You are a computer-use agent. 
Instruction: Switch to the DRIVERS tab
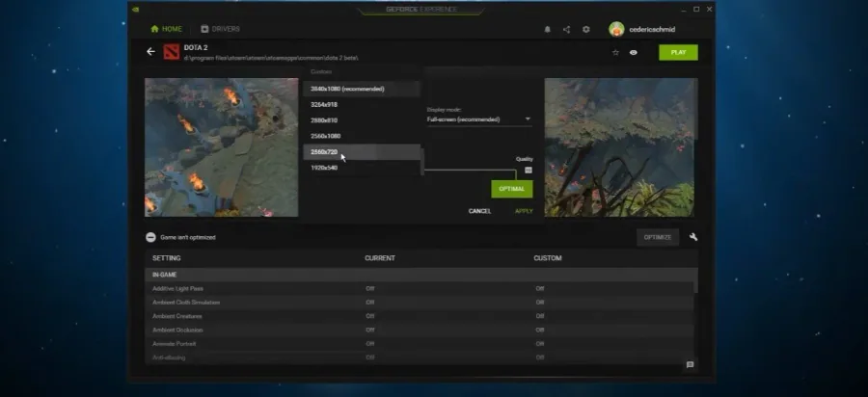(220, 29)
